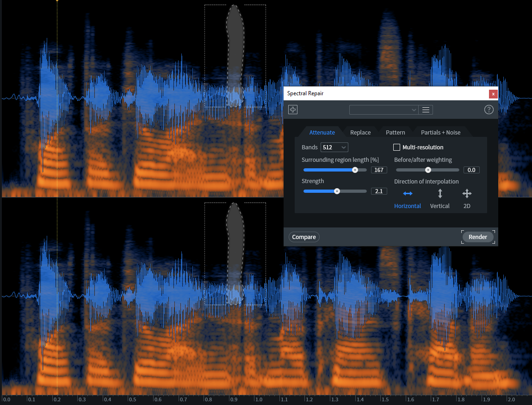Image resolution: width=532 pixels, height=405 pixels.
Task: Click the 2.0 mark on time ruler
Action: pyautogui.click(x=511, y=399)
